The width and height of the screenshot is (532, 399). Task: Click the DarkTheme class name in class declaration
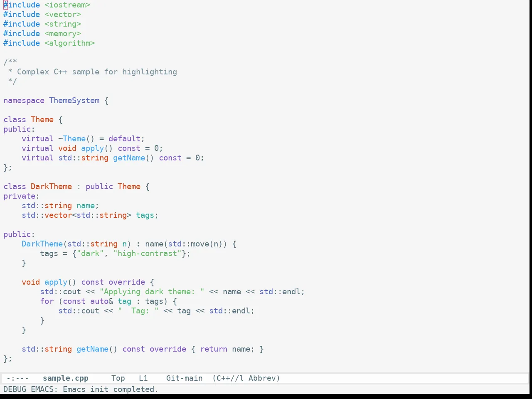(x=52, y=187)
